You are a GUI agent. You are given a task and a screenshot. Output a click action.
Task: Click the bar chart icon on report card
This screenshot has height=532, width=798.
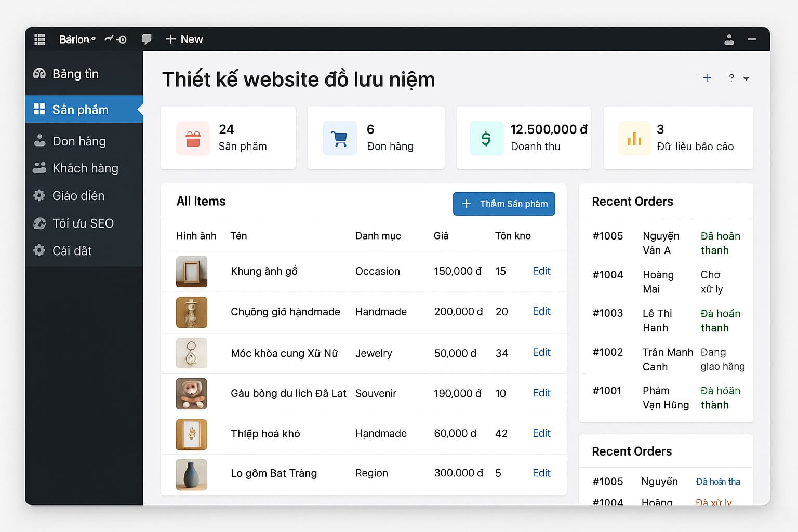(634, 138)
